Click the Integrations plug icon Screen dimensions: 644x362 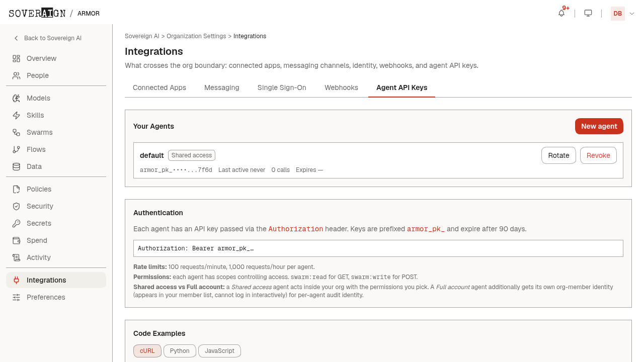17,280
